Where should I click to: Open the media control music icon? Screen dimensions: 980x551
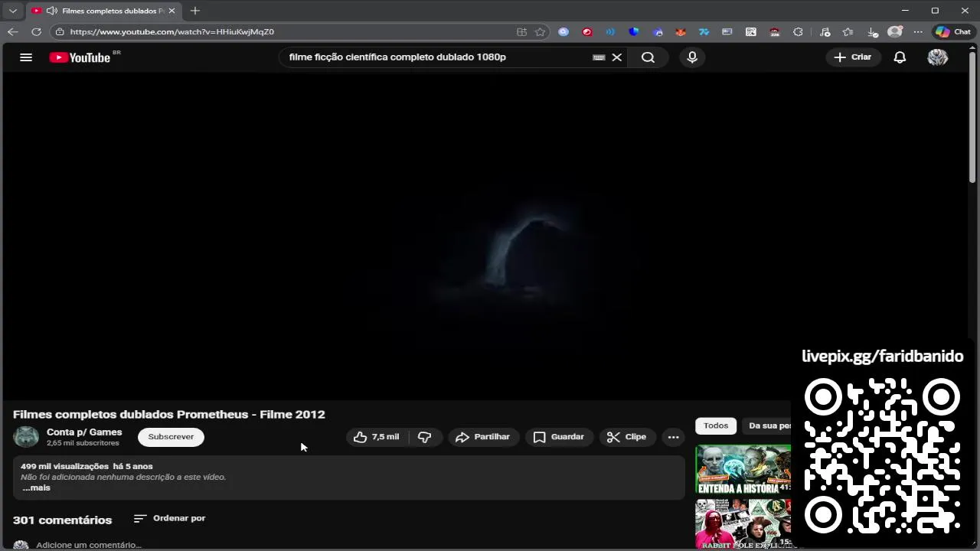coord(825,31)
